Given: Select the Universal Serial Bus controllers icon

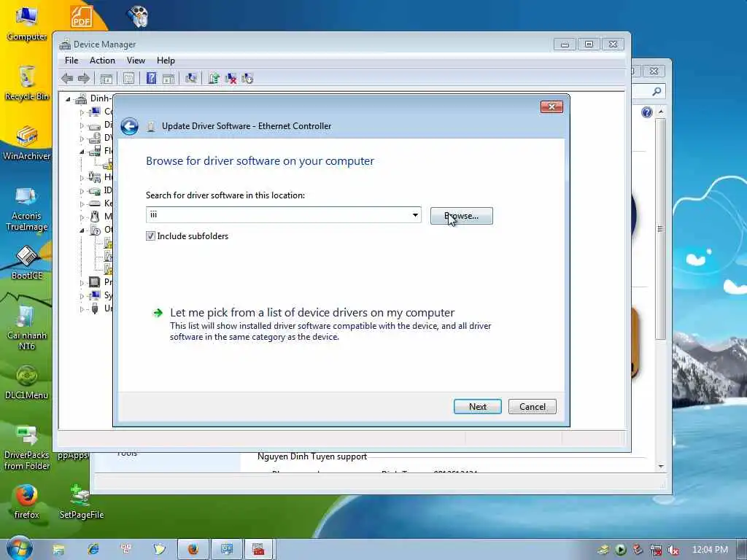Looking at the screenshot, I should [95, 308].
